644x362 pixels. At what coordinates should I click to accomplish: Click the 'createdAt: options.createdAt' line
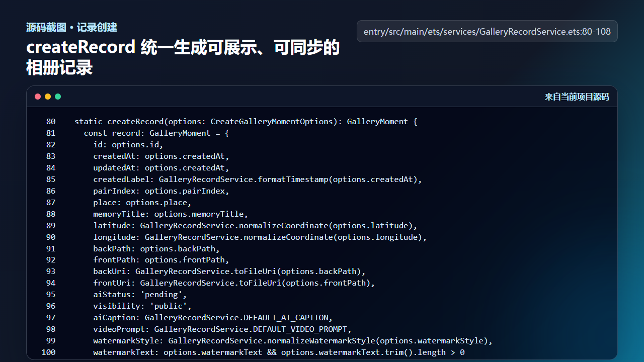point(161,156)
